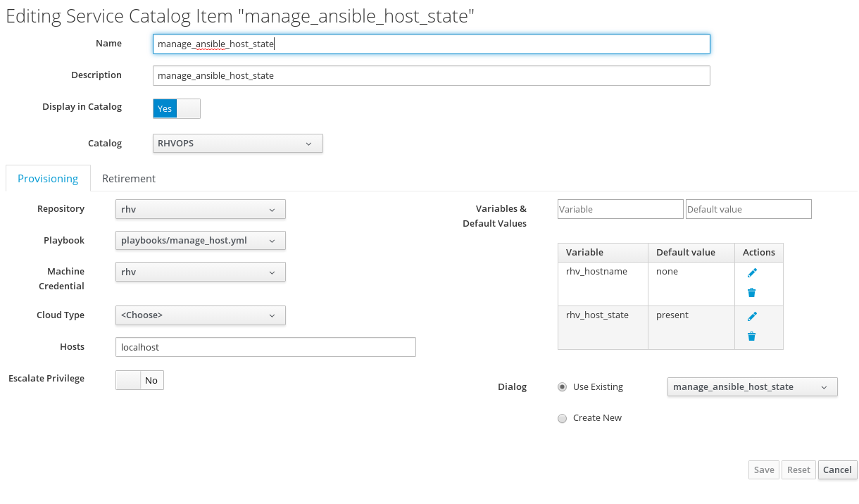Click the Default value column header
The width and height of the screenshot is (859, 504).
click(x=691, y=253)
